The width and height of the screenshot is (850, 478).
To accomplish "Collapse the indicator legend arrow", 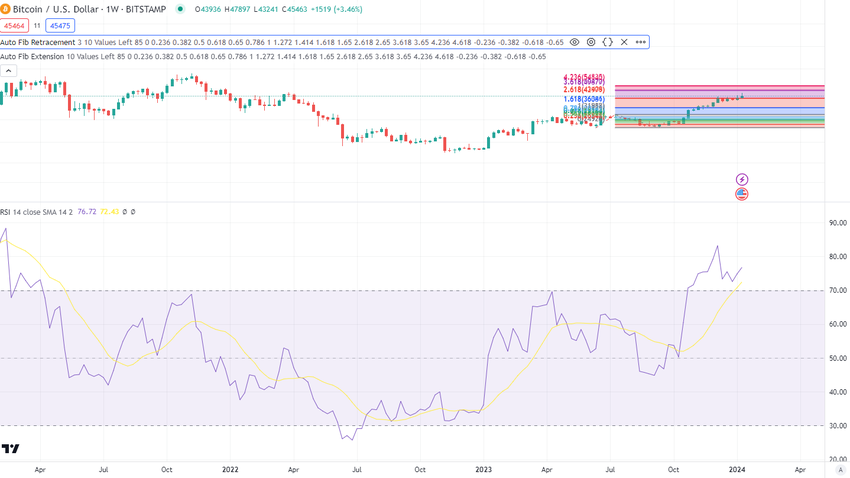I will tap(9, 70).
